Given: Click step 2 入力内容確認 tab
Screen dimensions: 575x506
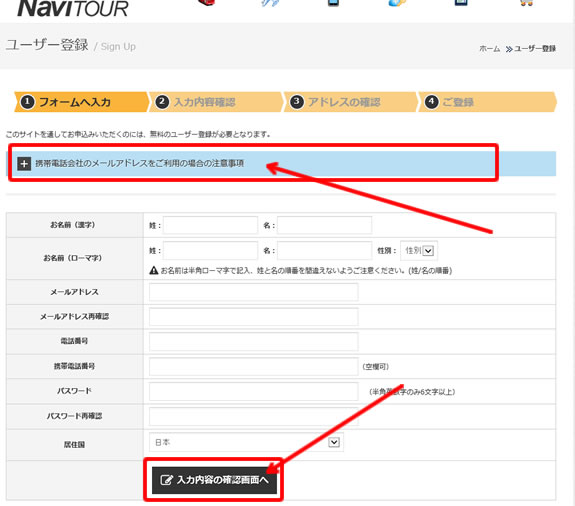Looking at the screenshot, I should click(x=216, y=102).
